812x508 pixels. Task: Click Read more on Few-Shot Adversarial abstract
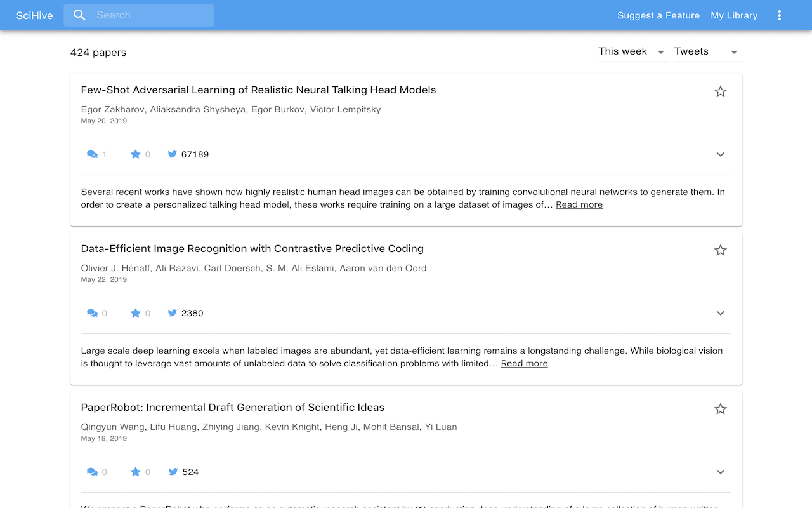click(579, 204)
